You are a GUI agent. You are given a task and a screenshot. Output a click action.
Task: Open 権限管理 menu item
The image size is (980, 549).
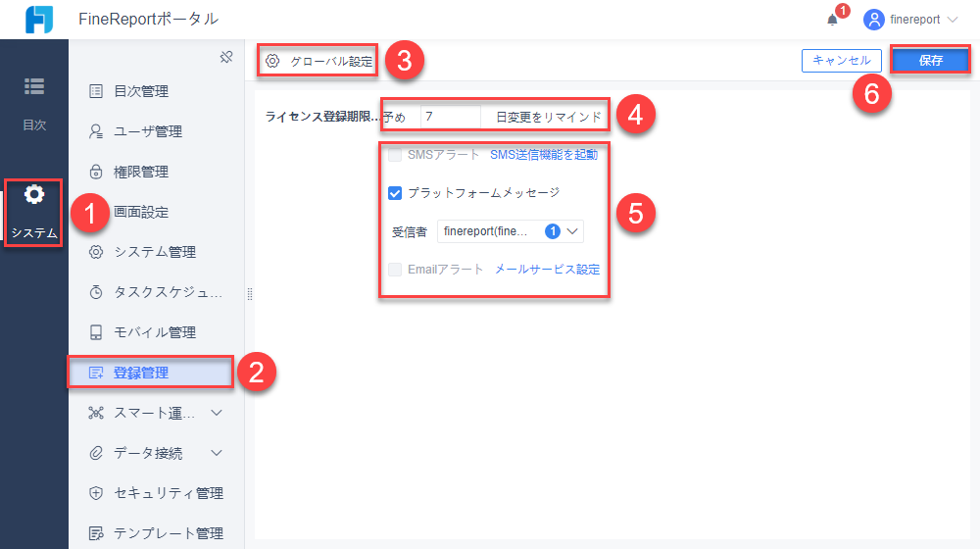[156, 172]
